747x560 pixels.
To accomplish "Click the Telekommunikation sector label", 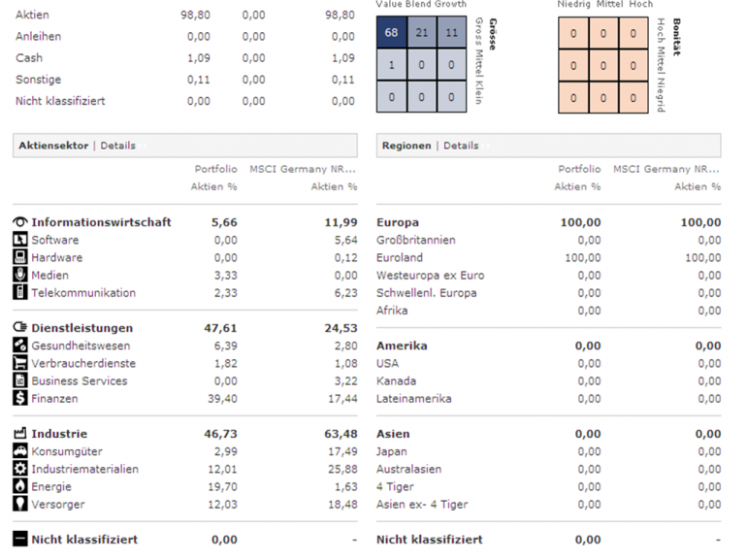I will [83, 293].
